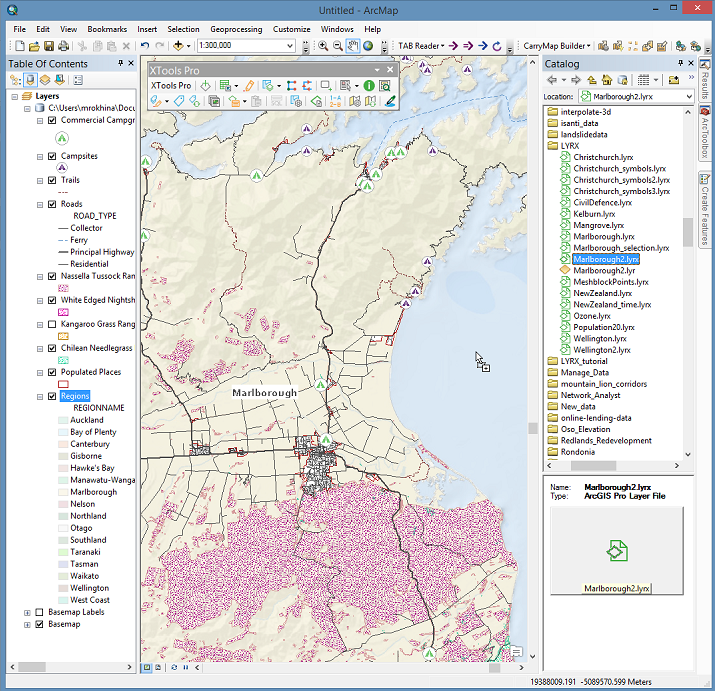Select the Zoom In tool
This screenshot has width=715, height=691.
click(x=323, y=46)
